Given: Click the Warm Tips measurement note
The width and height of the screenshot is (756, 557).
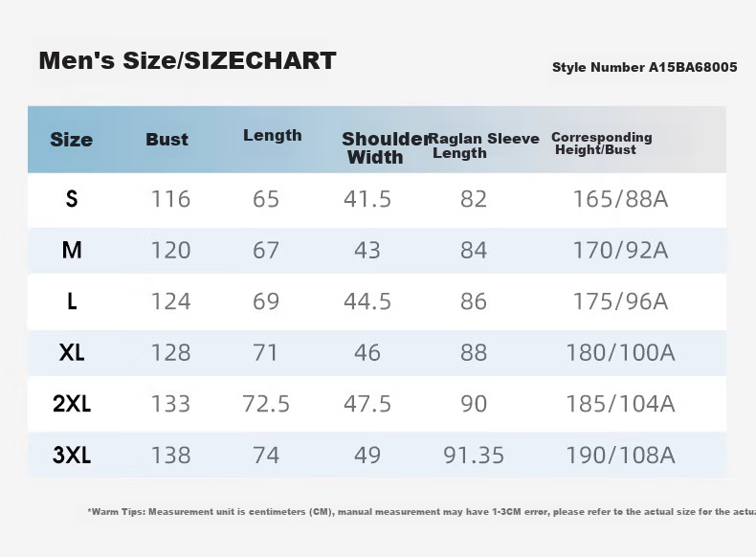Looking at the screenshot, I should 421,512.
